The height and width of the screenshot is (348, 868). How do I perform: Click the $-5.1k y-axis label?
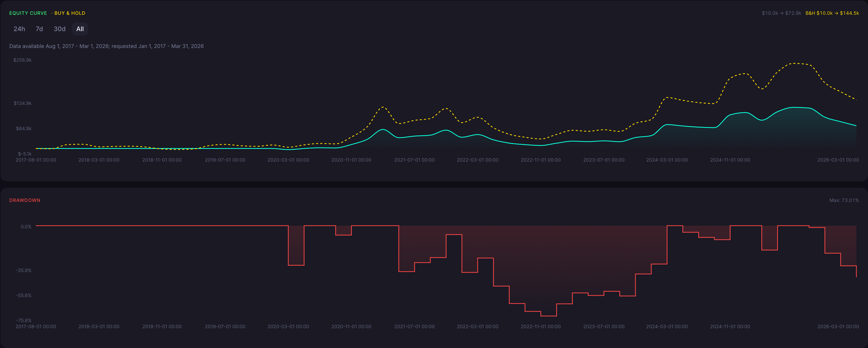click(x=24, y=154)
